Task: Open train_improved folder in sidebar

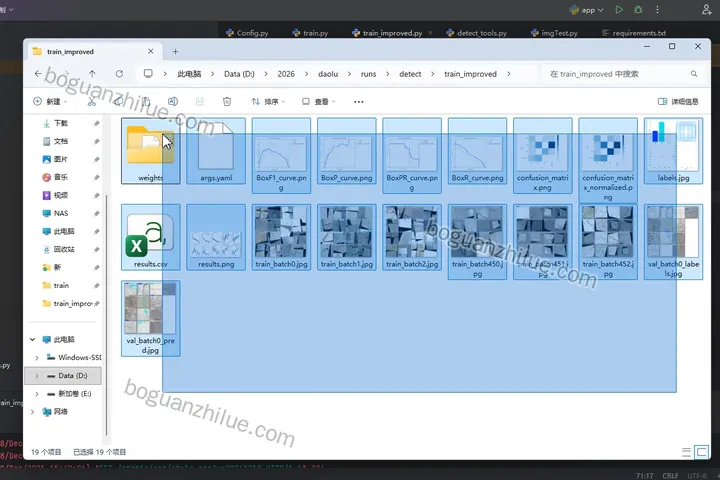Action: [73, 303]
